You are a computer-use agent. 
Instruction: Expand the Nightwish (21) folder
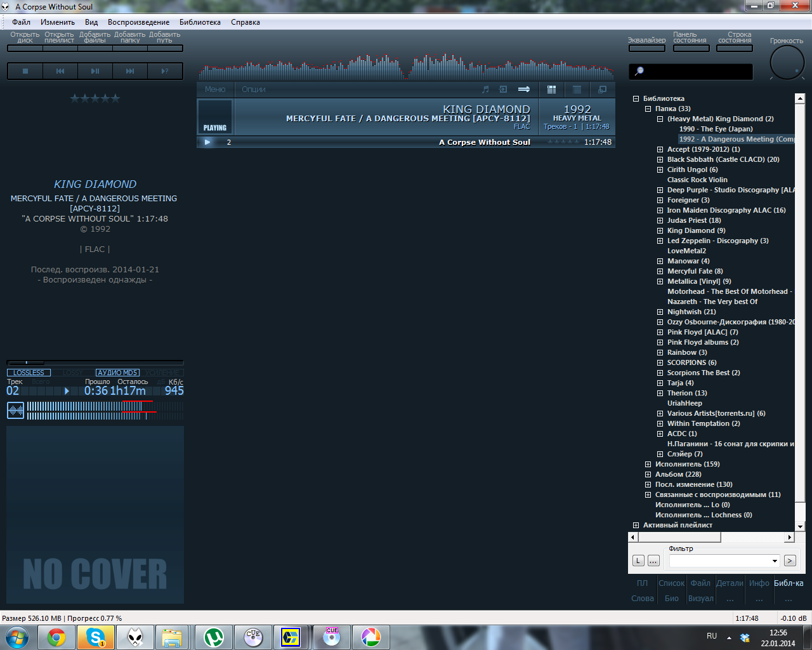coord(660,312)
